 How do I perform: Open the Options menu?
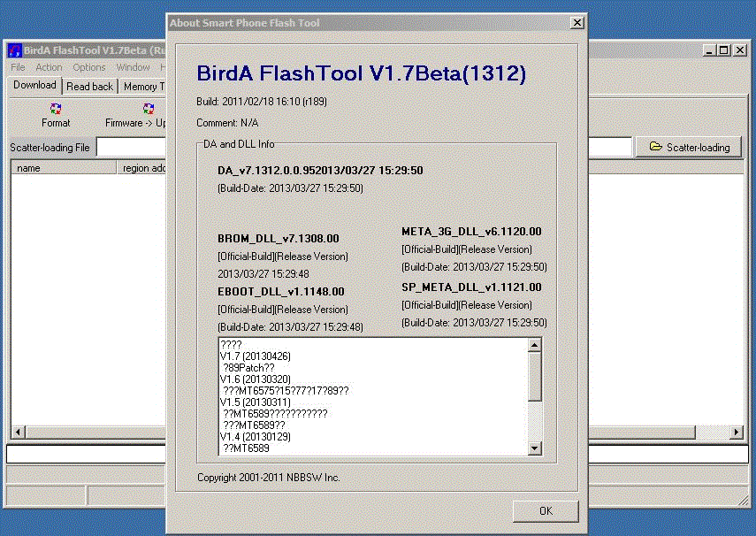pos(89,67)
